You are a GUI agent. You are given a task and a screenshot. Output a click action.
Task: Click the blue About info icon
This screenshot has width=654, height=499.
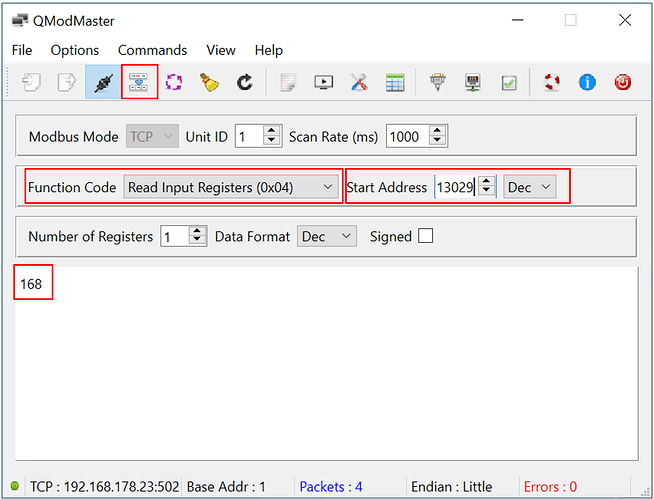587,82
